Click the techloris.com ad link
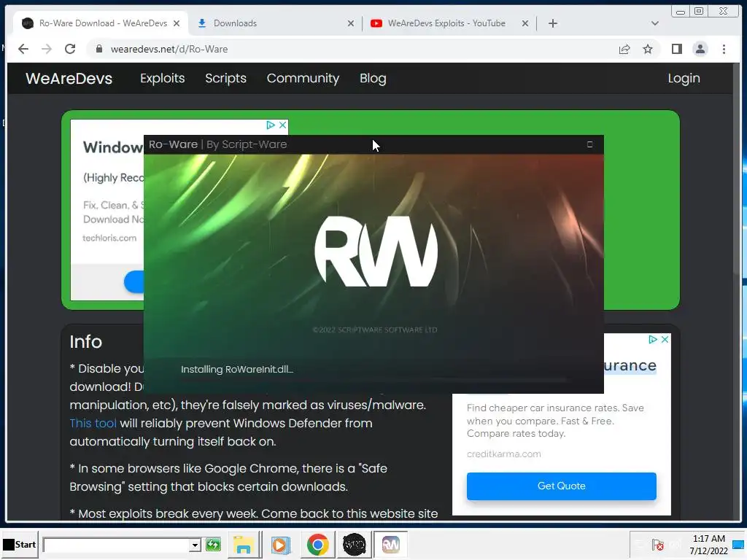The width and height of the screenshot is (747, 560). pos(109,238)
